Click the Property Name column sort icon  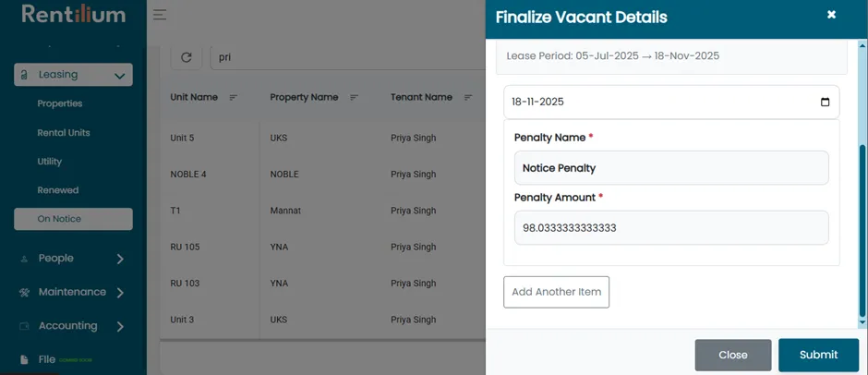coord(355,98)
